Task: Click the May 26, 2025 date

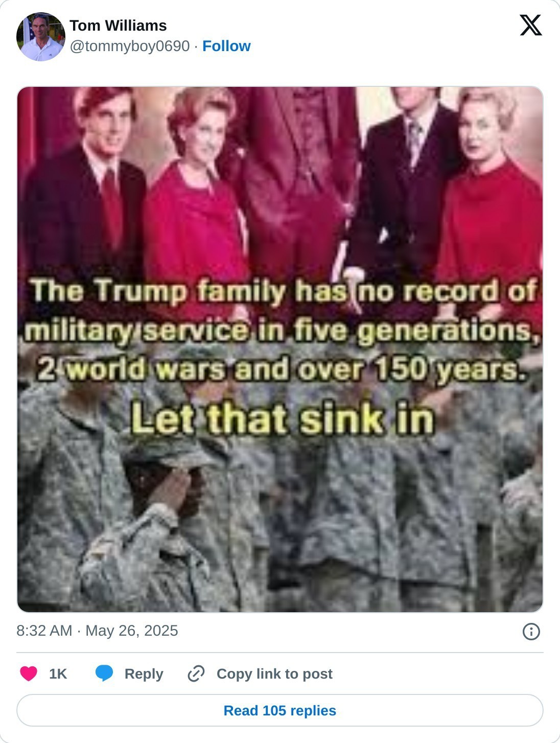Action: click(131, 631)
